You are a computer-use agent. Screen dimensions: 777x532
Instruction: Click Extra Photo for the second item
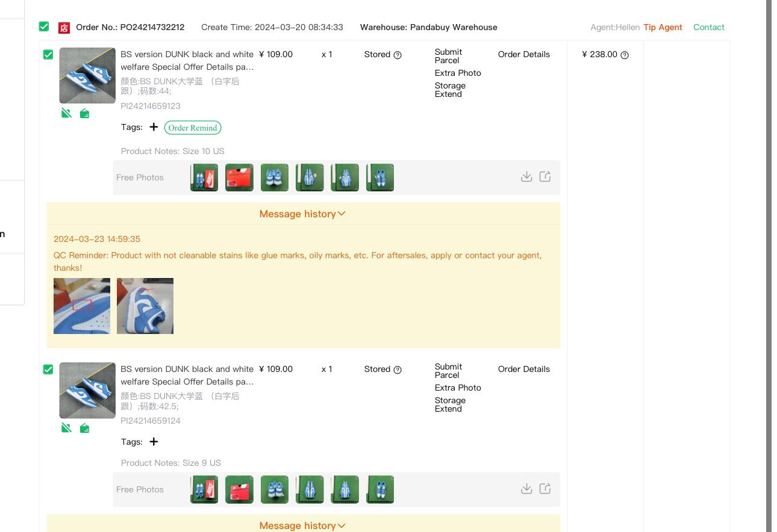(x=458, y=388)
